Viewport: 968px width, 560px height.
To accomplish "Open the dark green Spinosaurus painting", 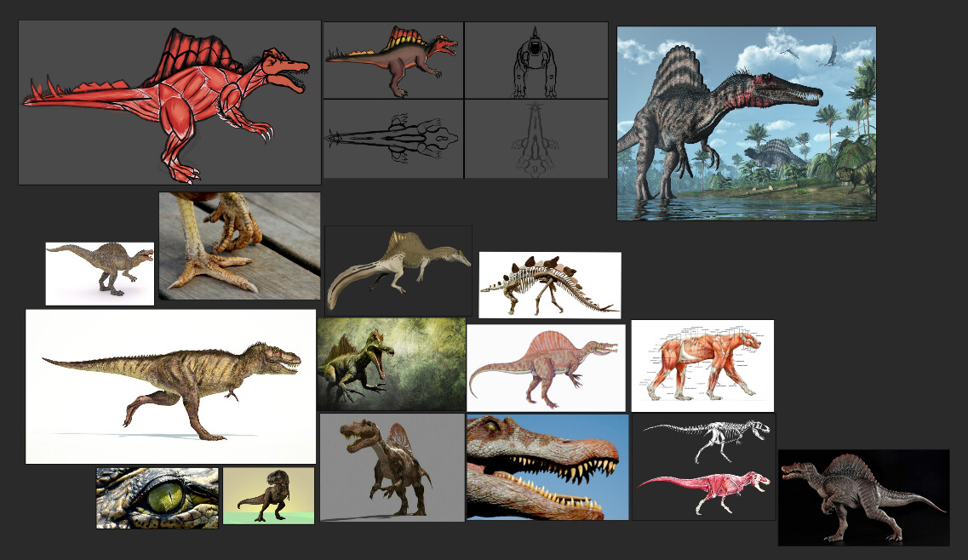I will 392,362.
